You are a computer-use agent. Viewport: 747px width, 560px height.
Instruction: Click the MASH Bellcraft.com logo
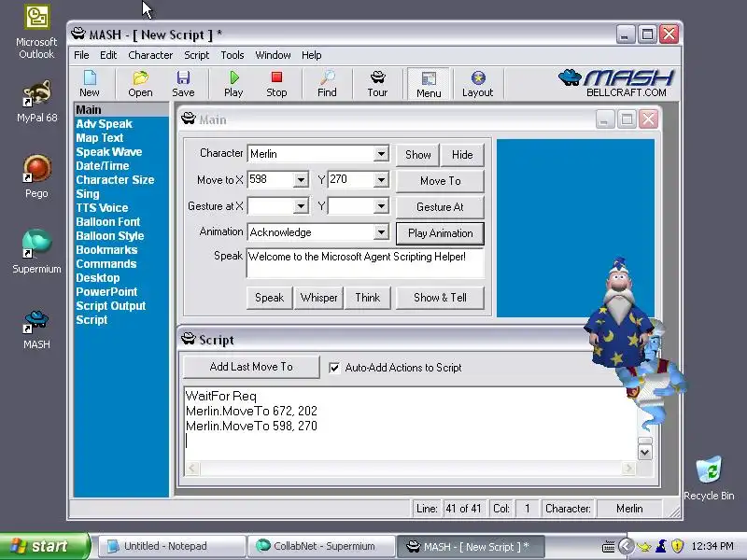tap(617, 83)
